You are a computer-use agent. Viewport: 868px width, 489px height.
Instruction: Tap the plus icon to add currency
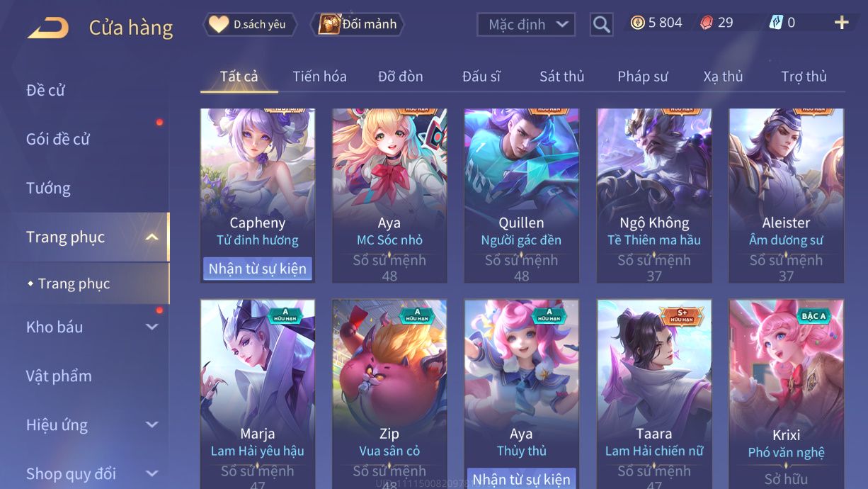click(841, 23)
